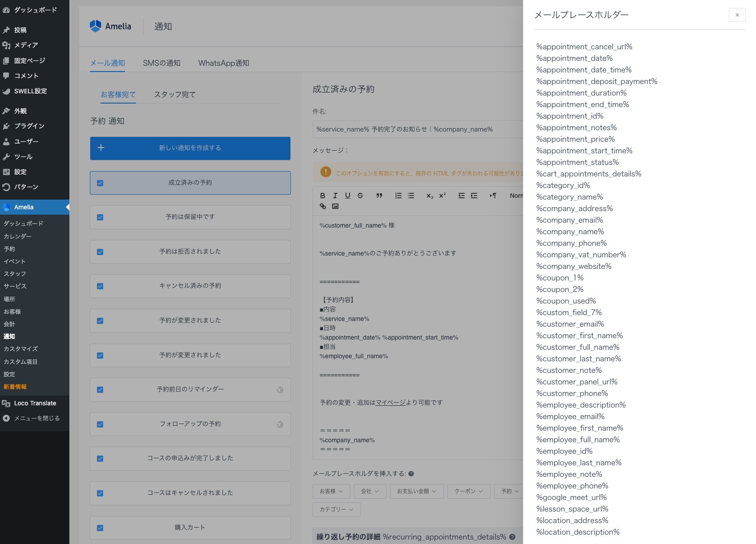
Task: Select the %customer_full_name% placeholder
Action: (578, 347)
